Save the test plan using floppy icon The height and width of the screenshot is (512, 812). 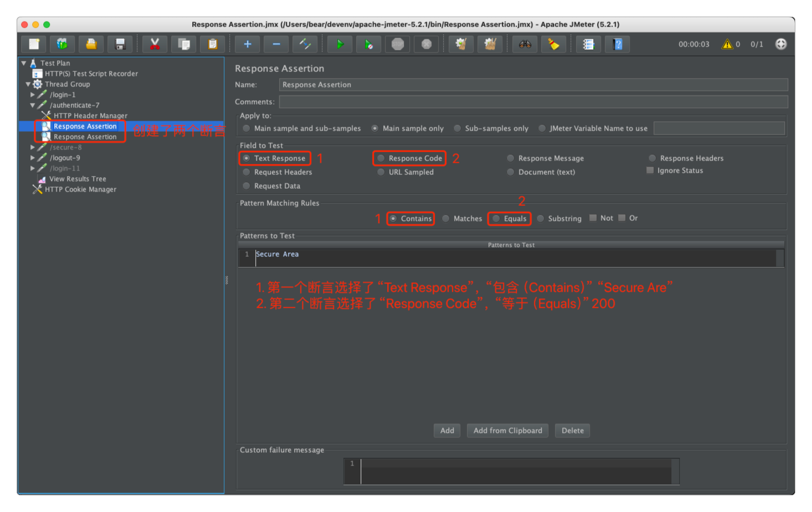point(120,44)
